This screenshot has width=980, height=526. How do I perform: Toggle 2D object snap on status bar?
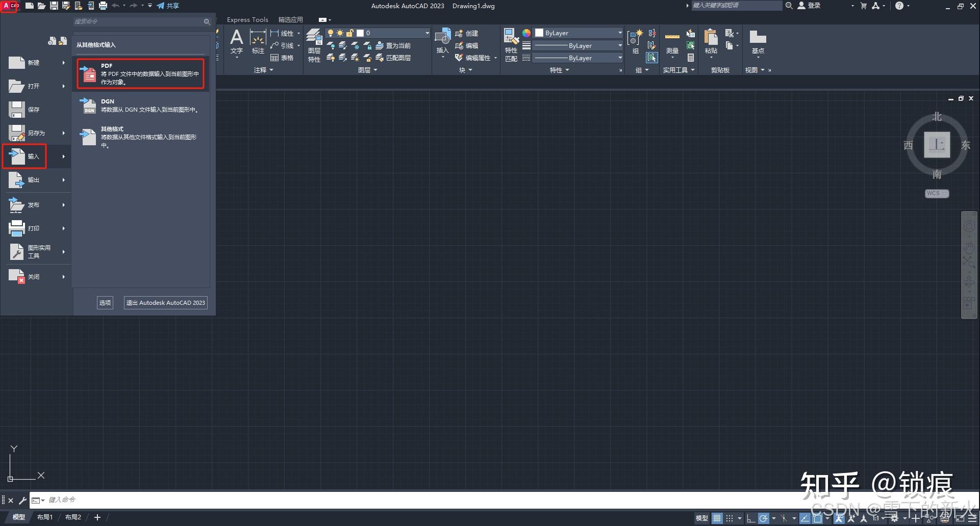(817, 518)
